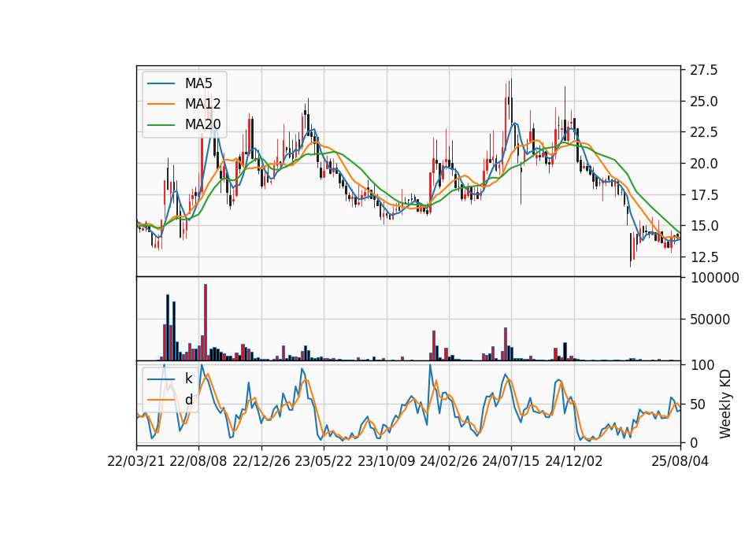756x543 pixels.
Task: Click the 50 tick on KD axis
Action: click(x=699, y=404)
